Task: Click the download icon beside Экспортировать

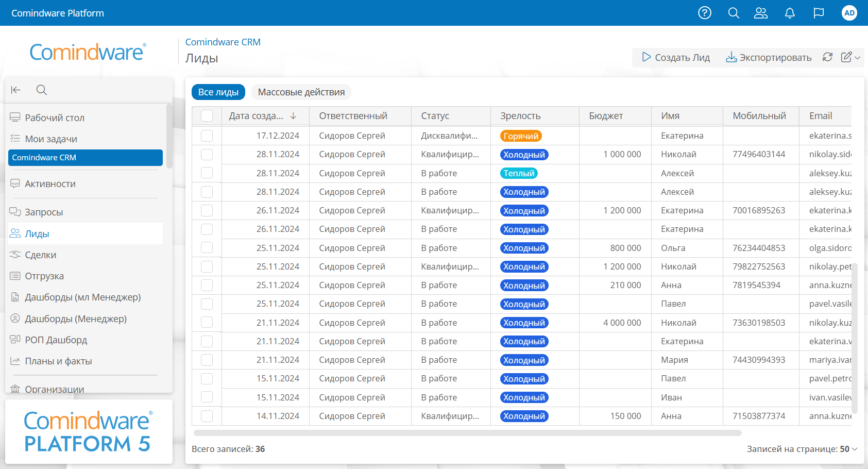Action: [731, 57]
